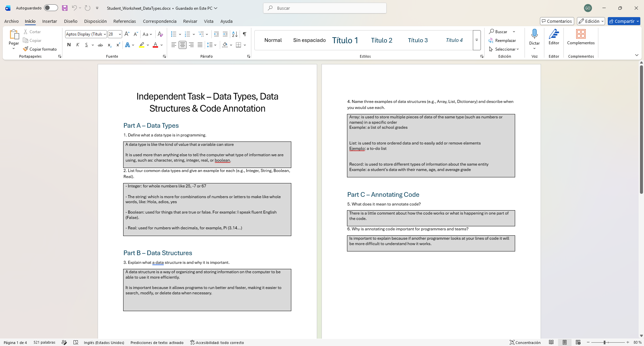Apply the Normal style
The height and width of the screenshot is (346, 644).
pyautogui.click(x=273, y=40)
